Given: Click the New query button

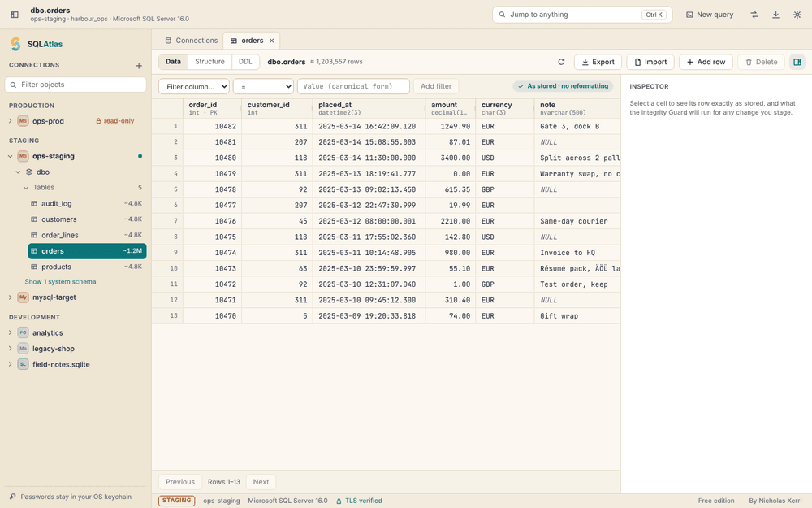Looking at the screenshot, I should click(710, 15).
